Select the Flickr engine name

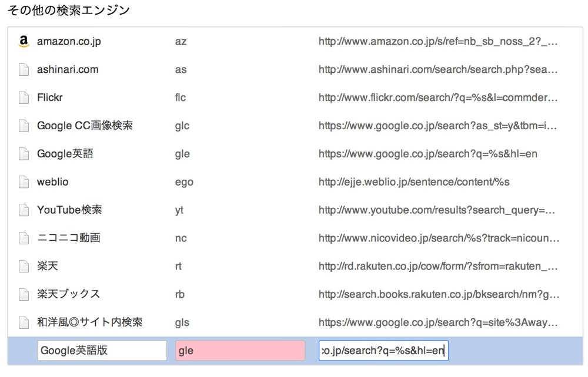49,97
